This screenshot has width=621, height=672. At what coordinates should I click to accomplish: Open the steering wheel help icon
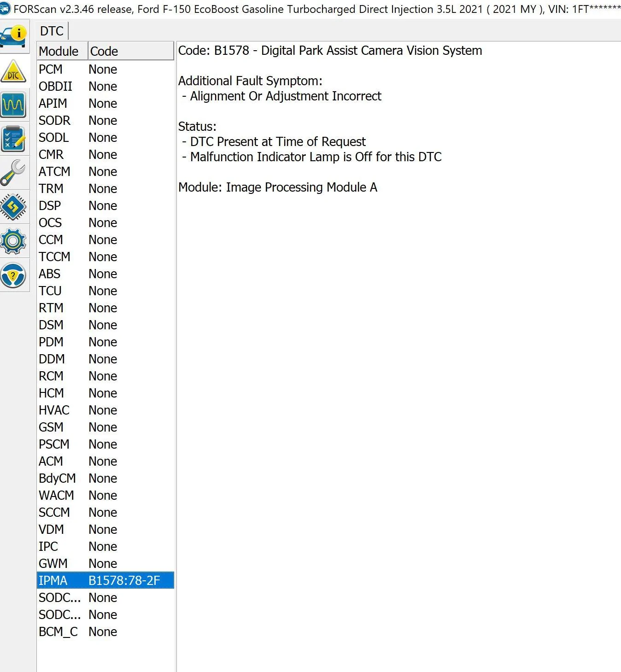pos(13,275)
